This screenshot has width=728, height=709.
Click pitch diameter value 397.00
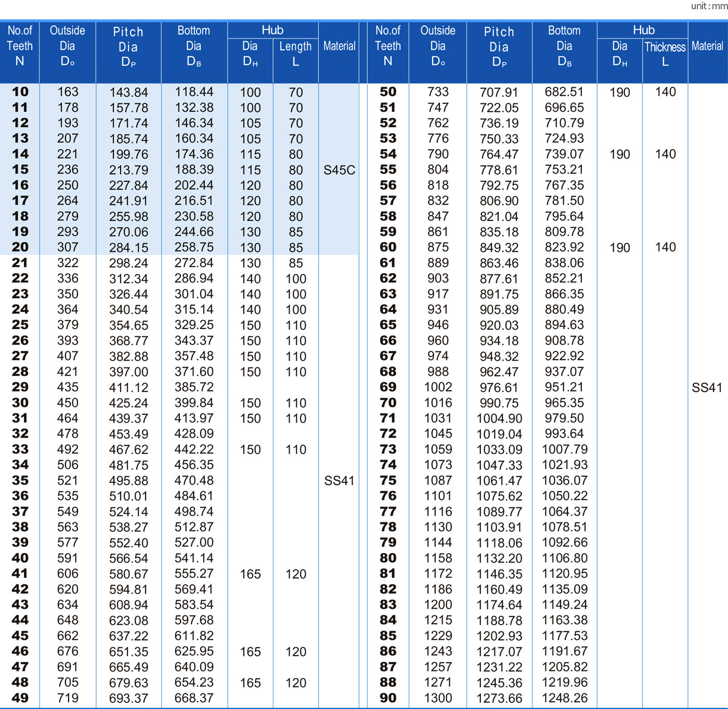128,372
